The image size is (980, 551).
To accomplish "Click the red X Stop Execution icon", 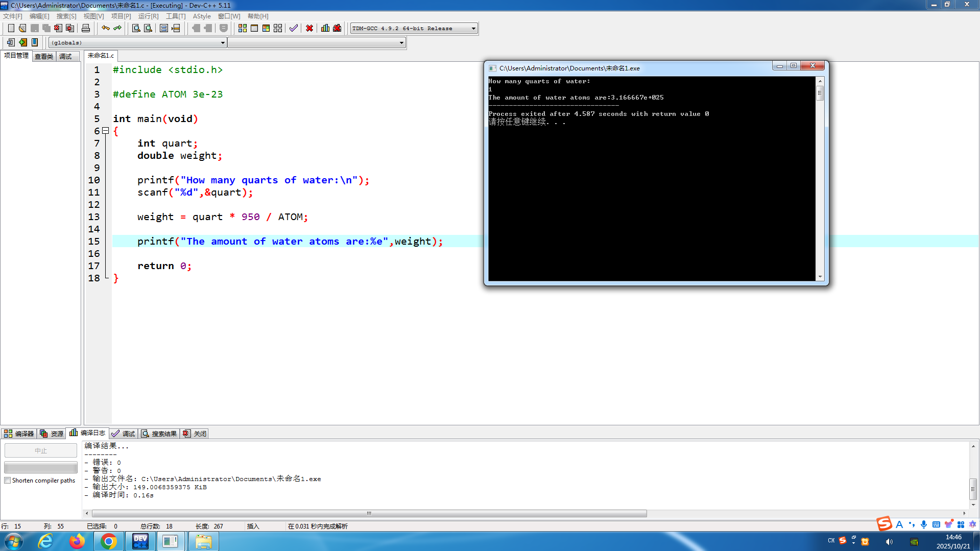I will tap(309, 28).
